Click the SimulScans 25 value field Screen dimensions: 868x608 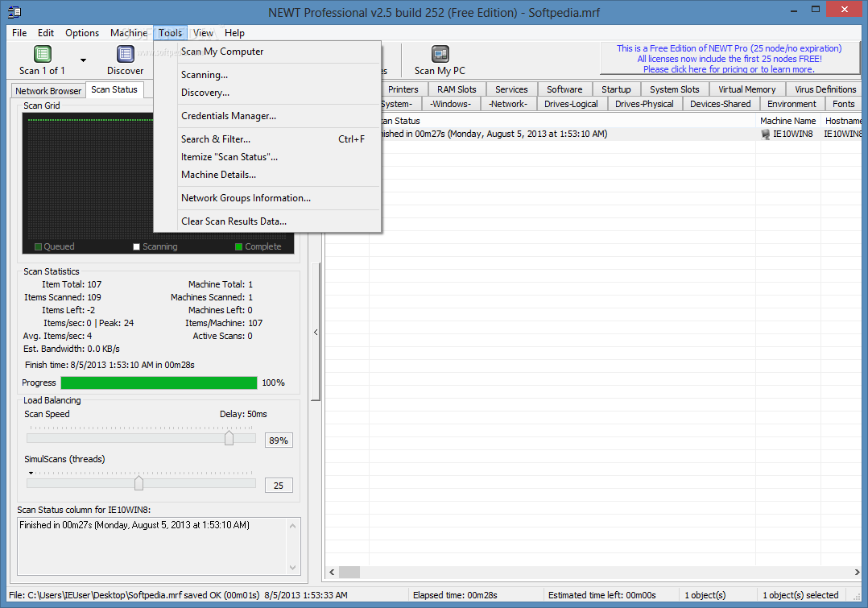279,485
